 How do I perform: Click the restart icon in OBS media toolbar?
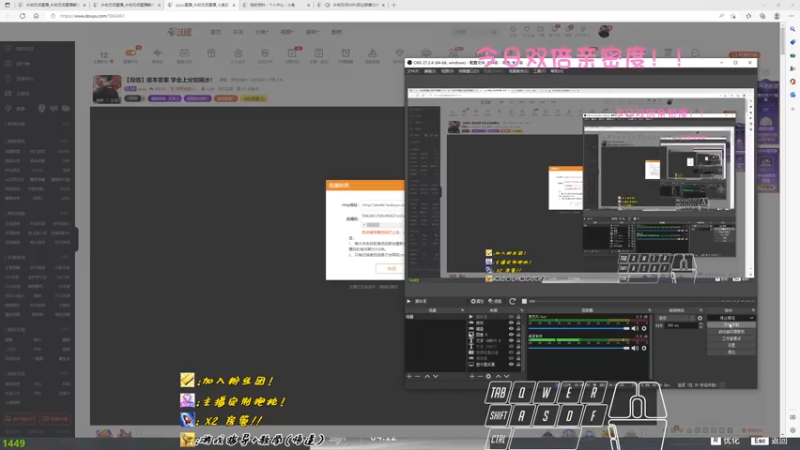pos(513,301)
